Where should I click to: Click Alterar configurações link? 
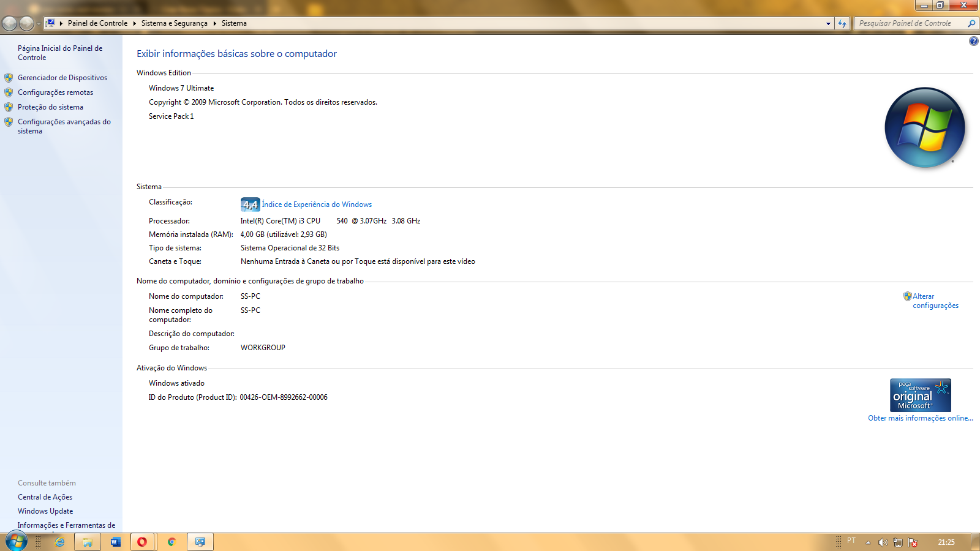pyautogui.click(x=935, y=301)
